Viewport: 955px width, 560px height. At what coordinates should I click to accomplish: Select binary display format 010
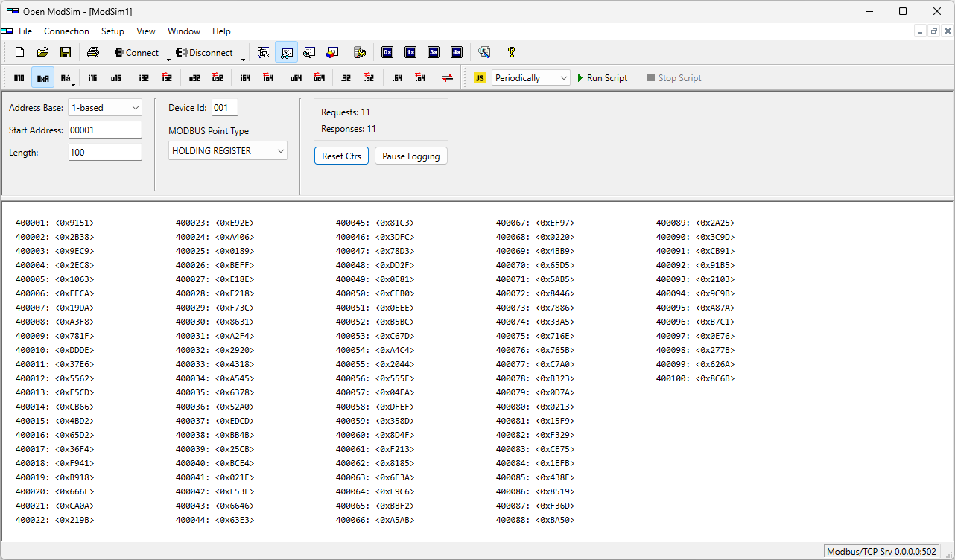click(x=19, y=77)
